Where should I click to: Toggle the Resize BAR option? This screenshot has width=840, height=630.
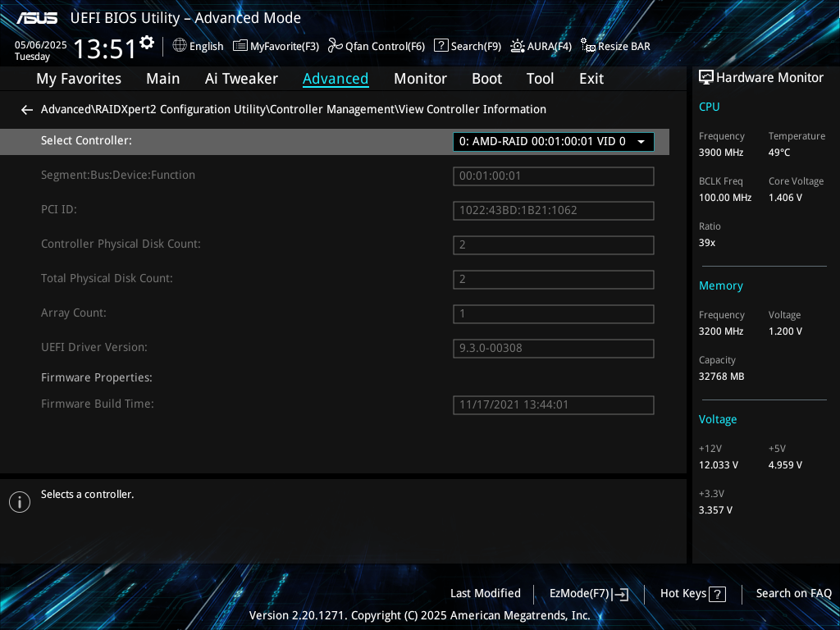coord(615,46)
